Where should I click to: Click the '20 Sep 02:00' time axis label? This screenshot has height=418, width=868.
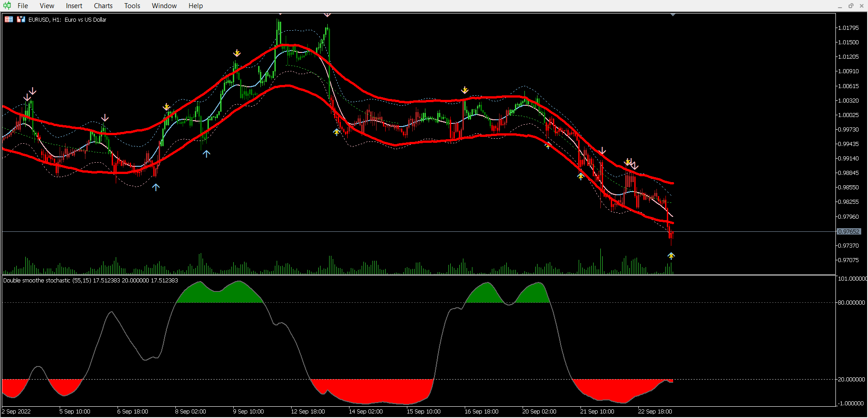pyautogui.click(x=539, y=412)
